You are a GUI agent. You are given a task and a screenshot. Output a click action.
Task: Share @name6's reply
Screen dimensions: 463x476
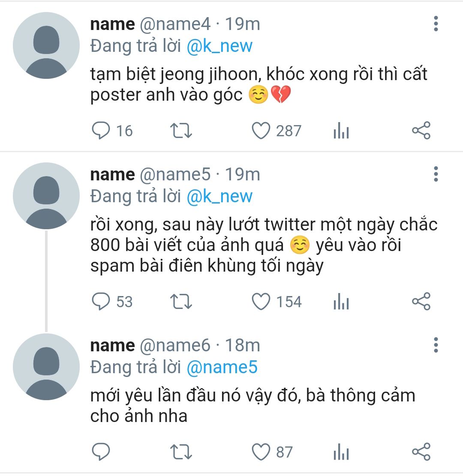(421, 452)
